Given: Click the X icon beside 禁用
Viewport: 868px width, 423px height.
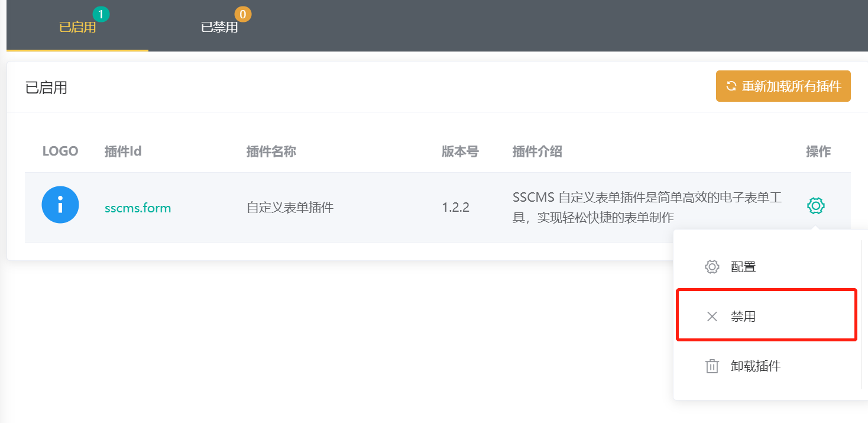Looking at the screenshot, I should [712, 317].
